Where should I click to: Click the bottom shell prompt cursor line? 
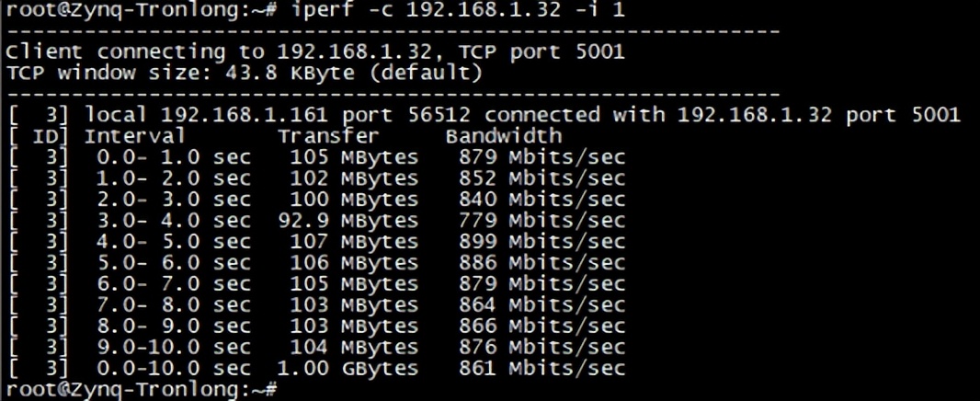tap(142, 390)
